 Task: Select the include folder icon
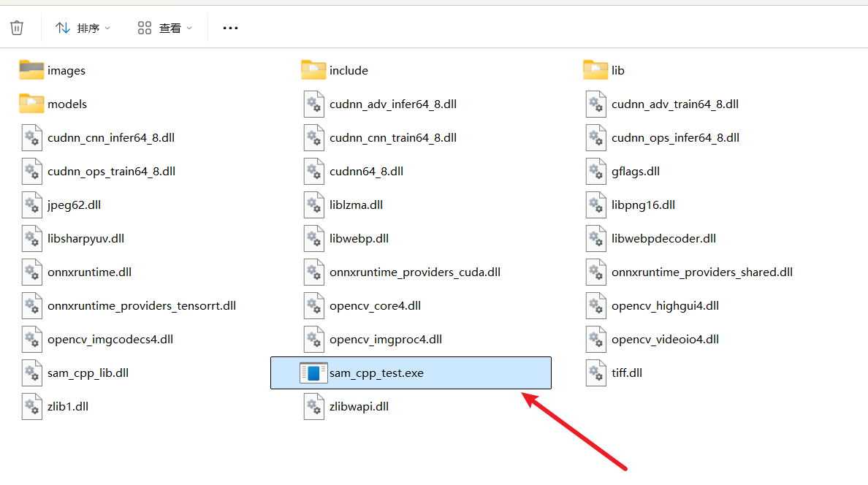pyautogui.click(x=313, y=70)
